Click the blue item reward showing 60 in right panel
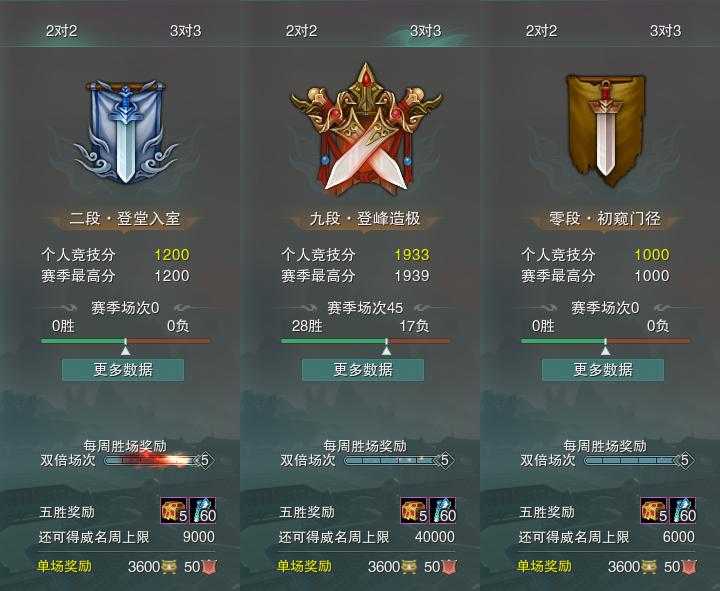The image size is (720, 591). coord(683,510)
